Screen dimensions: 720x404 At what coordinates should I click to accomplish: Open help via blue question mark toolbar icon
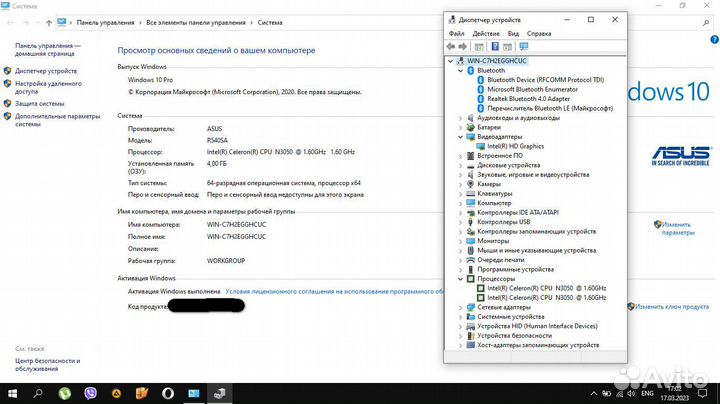point(495,46)
